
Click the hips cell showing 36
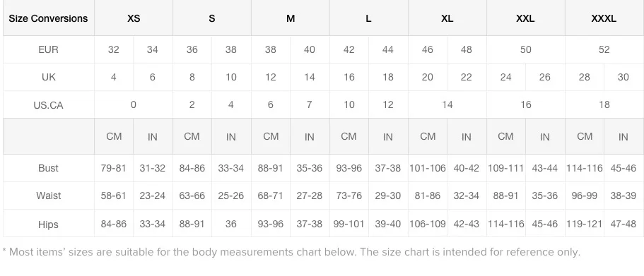pyautogui.click(x=231, y=224)
